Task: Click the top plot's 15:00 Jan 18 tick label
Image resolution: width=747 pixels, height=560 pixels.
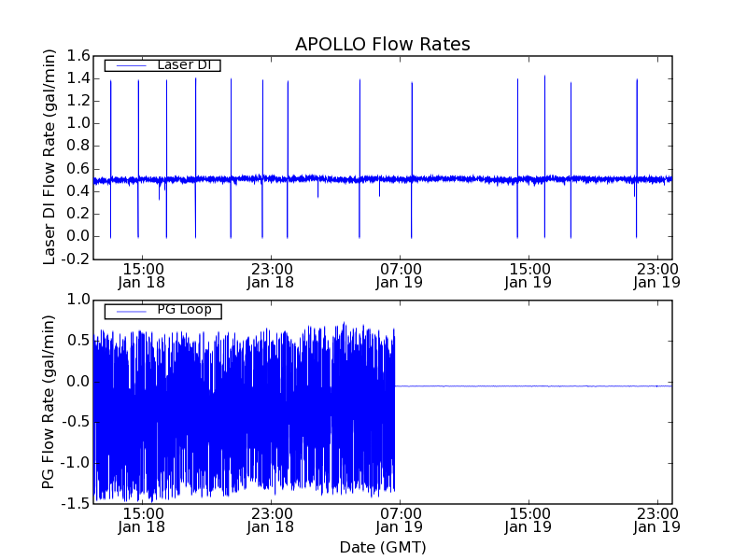Action: tap(142, 275)
